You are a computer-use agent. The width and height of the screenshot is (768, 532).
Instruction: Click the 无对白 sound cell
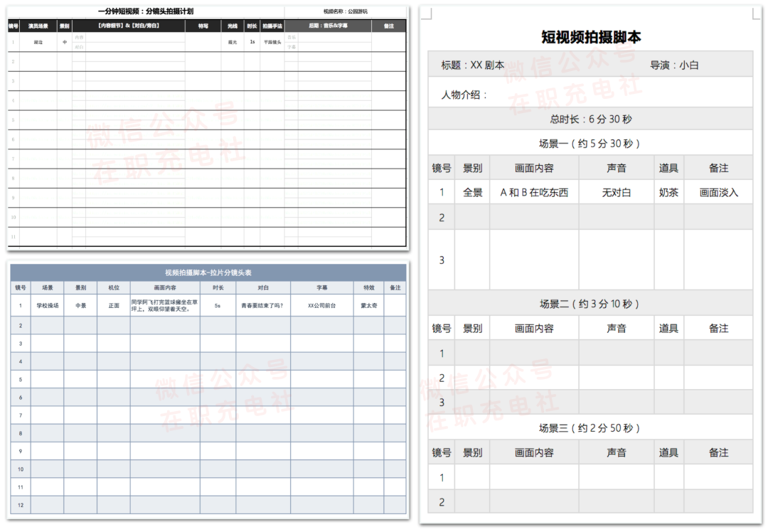[x=616, y=192]
